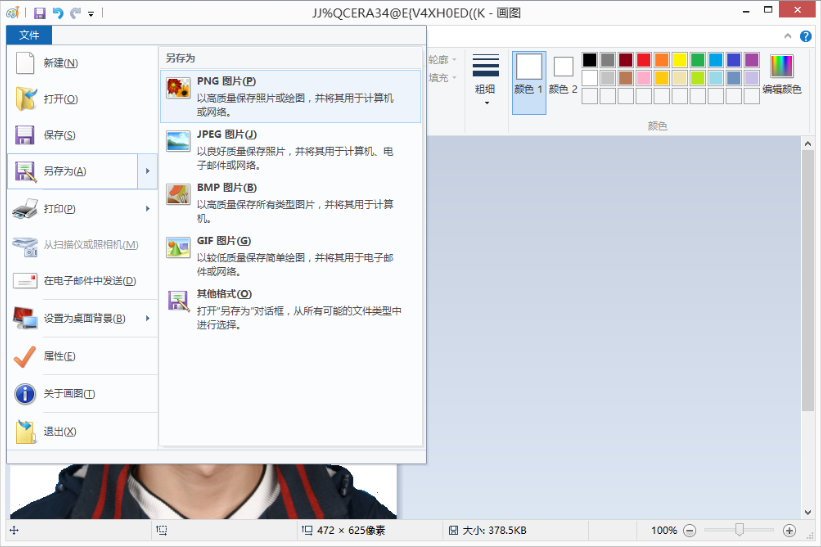Open the 填充 fill dropdown
The width and height of the screenshot is (821, 547).
(x=442, y=77)
